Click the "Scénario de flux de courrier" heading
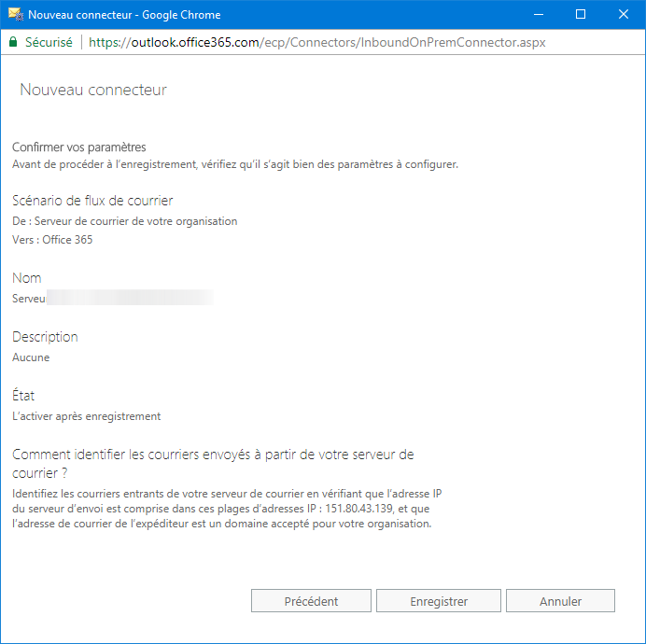 (92, 201)
